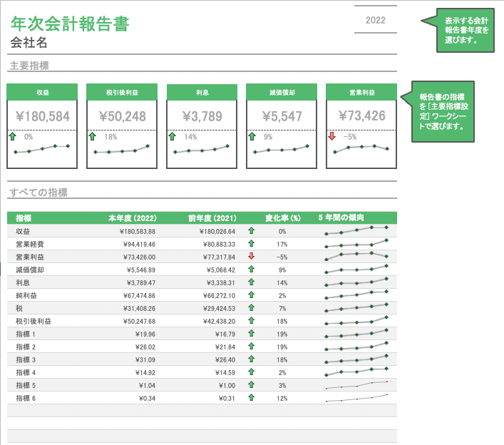The image size is (504, 445).
Task: Select the ¥0.34 cell
Action: click(x=147, y=399)
